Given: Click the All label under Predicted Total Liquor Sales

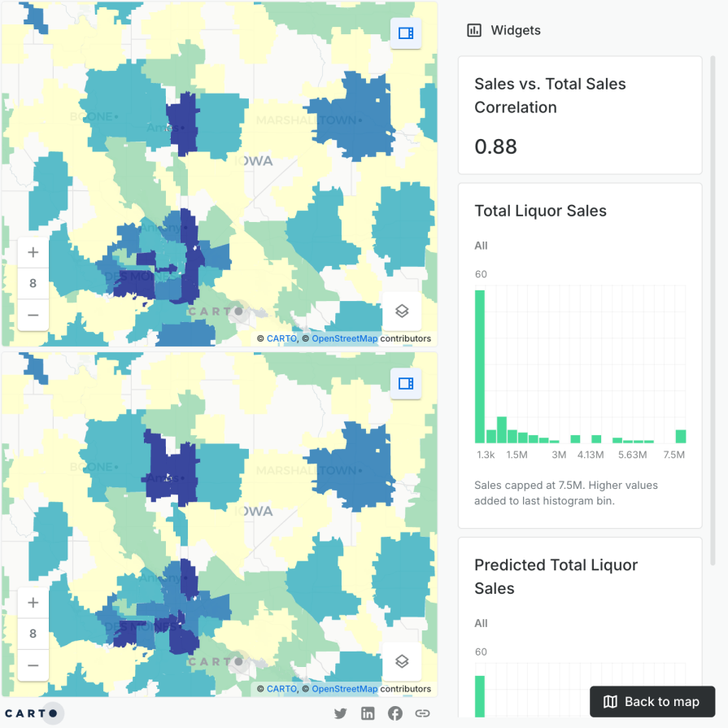Looking at the screenshot, I should 481,624.
